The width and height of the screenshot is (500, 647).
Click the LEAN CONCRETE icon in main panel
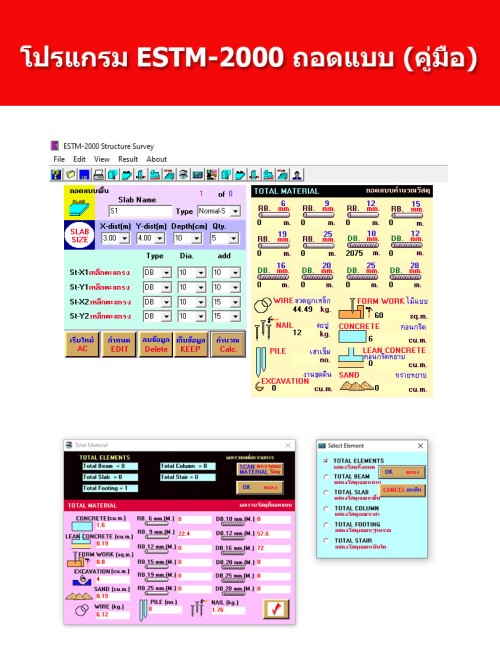click(350, 358)
